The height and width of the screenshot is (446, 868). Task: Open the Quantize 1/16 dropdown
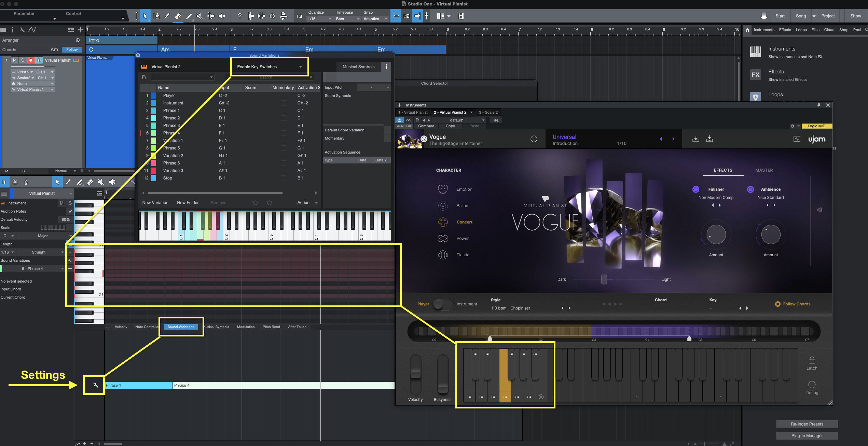click(x=319, y=19)
